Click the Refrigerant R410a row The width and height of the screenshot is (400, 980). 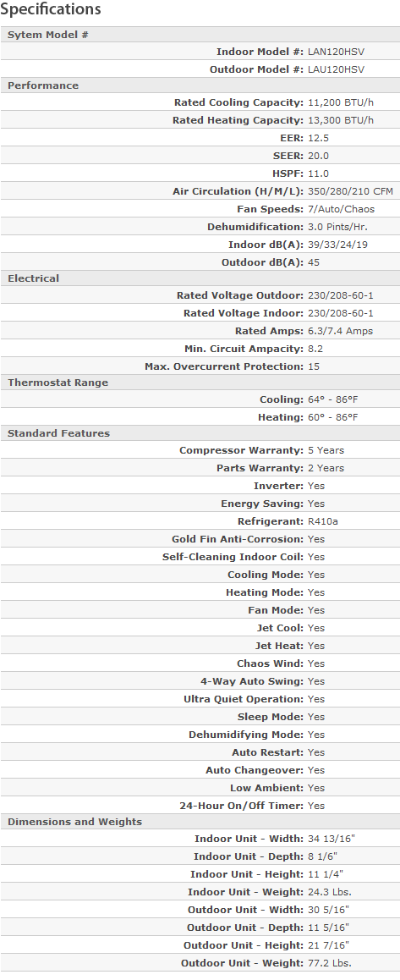(x=200, y=521)
